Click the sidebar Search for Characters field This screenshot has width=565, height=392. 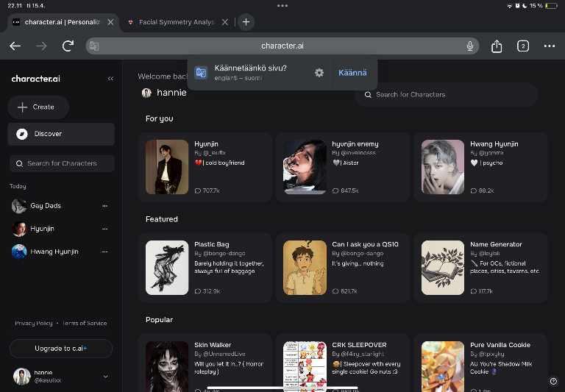[62, 163]
